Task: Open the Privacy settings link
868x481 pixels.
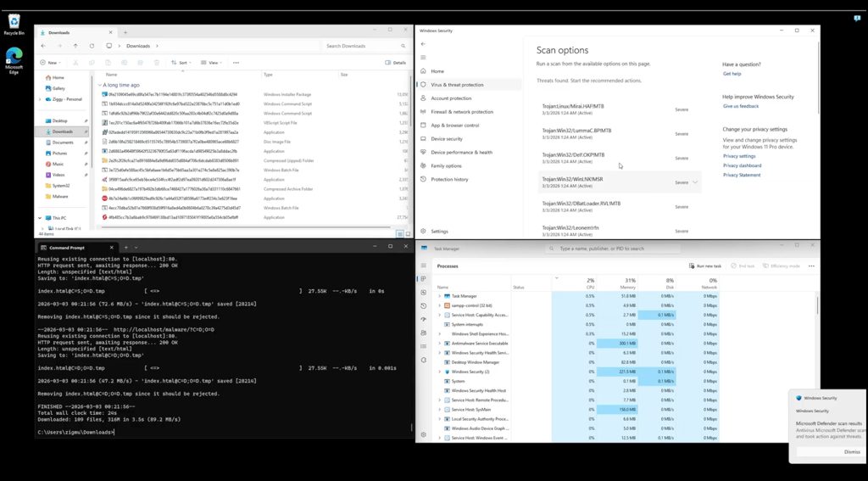Action: coord(739,156)
